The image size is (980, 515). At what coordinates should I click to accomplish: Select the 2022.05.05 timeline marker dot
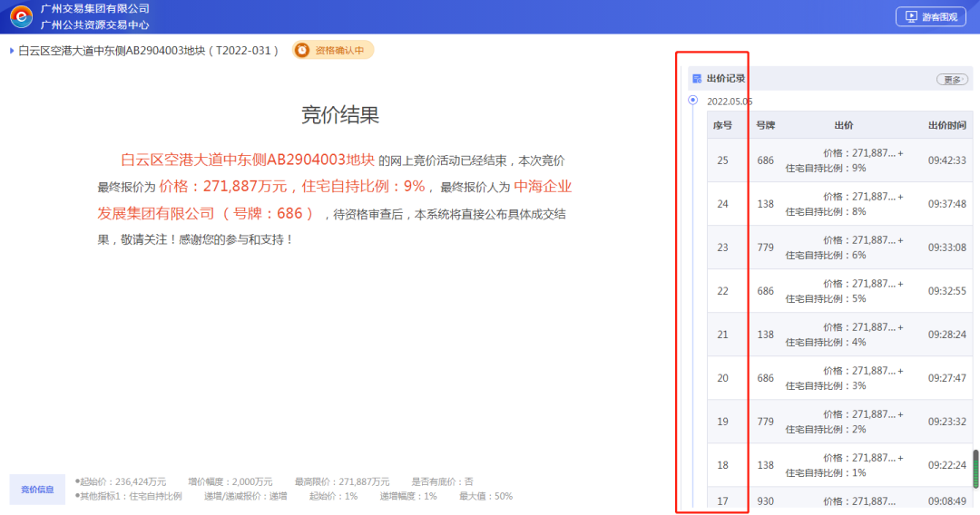692,100
